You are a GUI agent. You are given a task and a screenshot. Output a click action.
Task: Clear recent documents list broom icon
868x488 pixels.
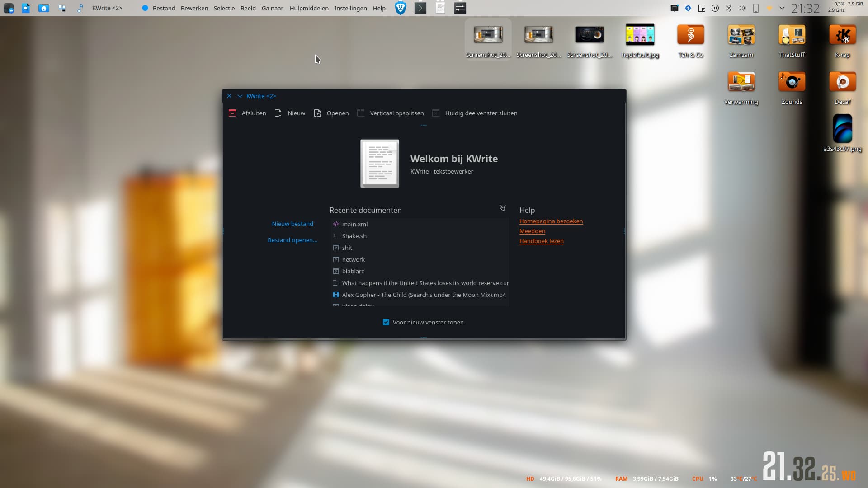tap(503, 208)
